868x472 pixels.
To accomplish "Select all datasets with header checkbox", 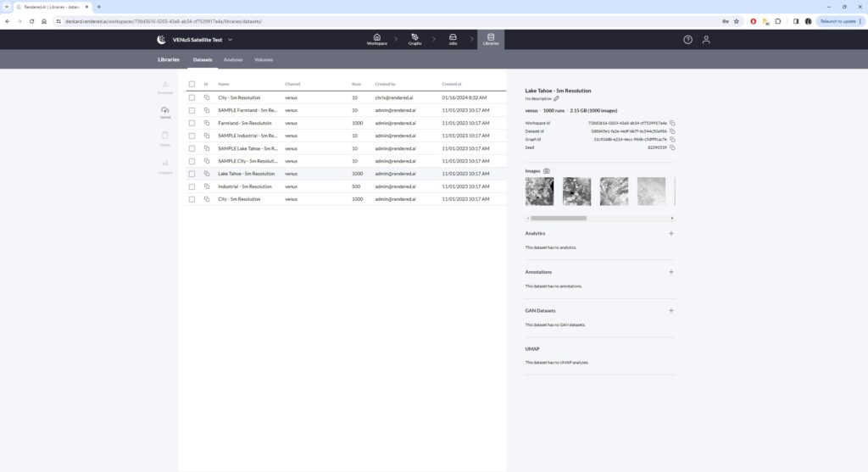I will pyautogui.click(x=192, y=84).
